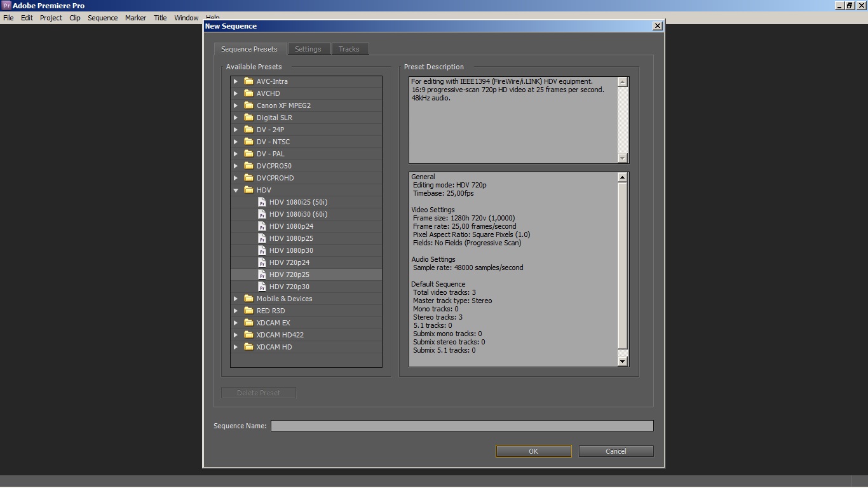
Task: Click the HDV 1080p24 preset file icon
Action: coord(262,226)
